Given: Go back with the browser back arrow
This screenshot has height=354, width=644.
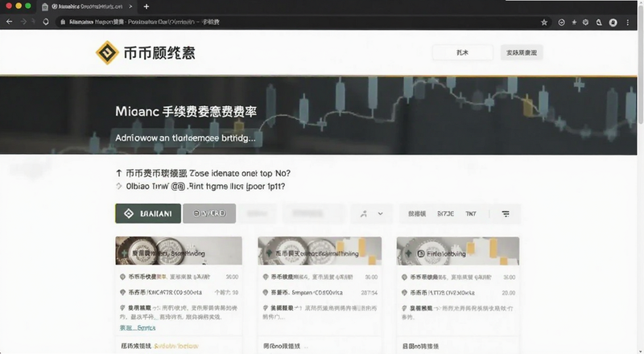Looking at the screenshot, I should click(x=9, y=22).
